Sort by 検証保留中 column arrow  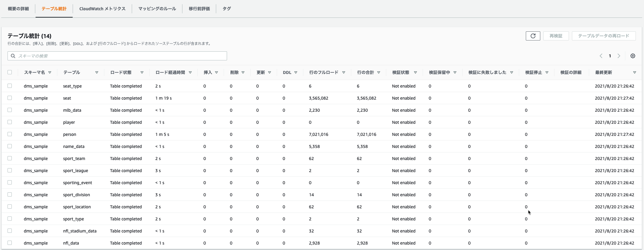coord(455,72)
